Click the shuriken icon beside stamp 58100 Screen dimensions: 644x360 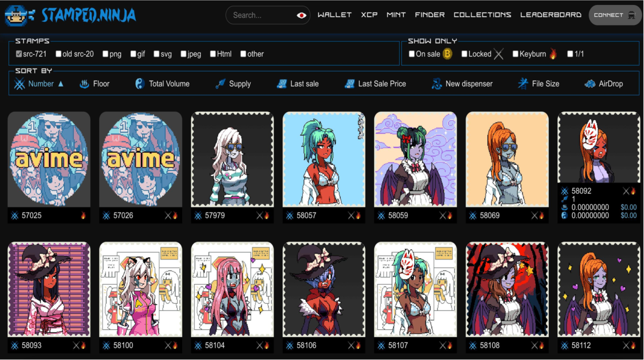106,346
